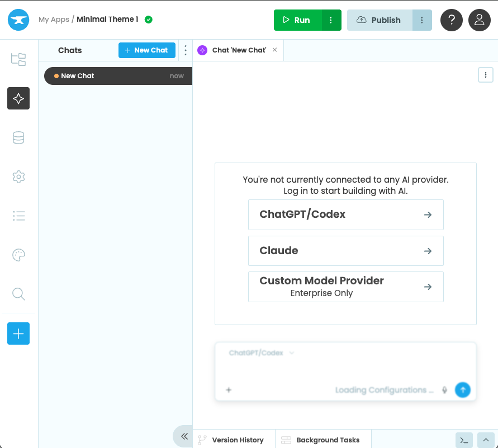Click the Chats panel heading

pyautogui.click(x=70, y=50)
